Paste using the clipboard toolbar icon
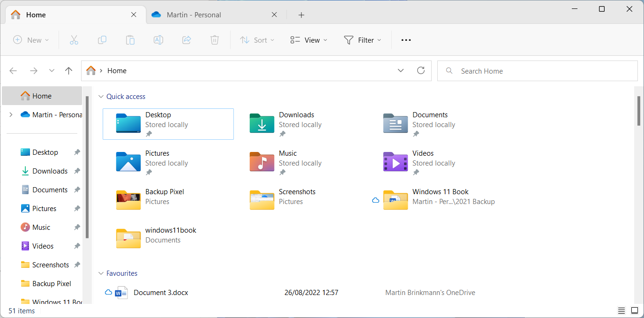This screenshot has width=644, height=318. pos(130,40)
